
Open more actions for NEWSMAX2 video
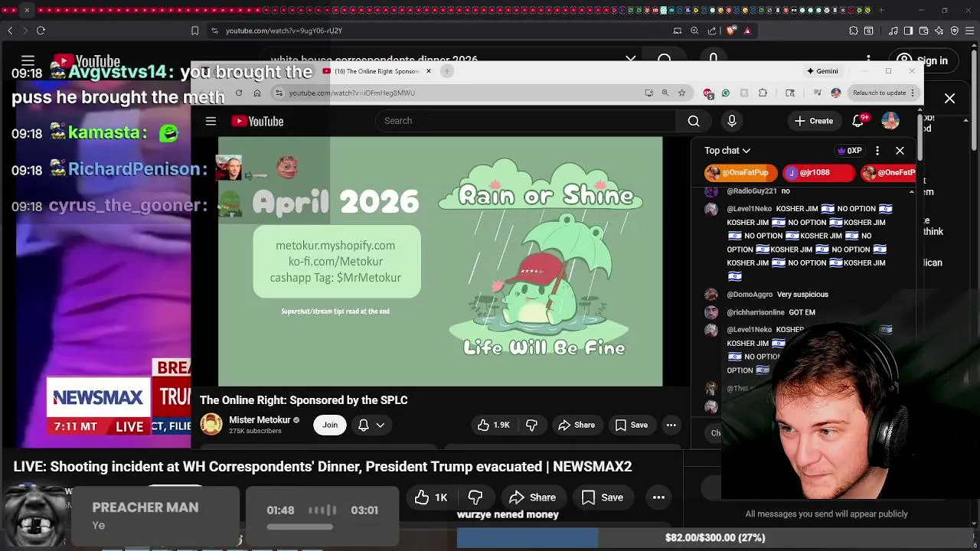(x=658, y=497)
